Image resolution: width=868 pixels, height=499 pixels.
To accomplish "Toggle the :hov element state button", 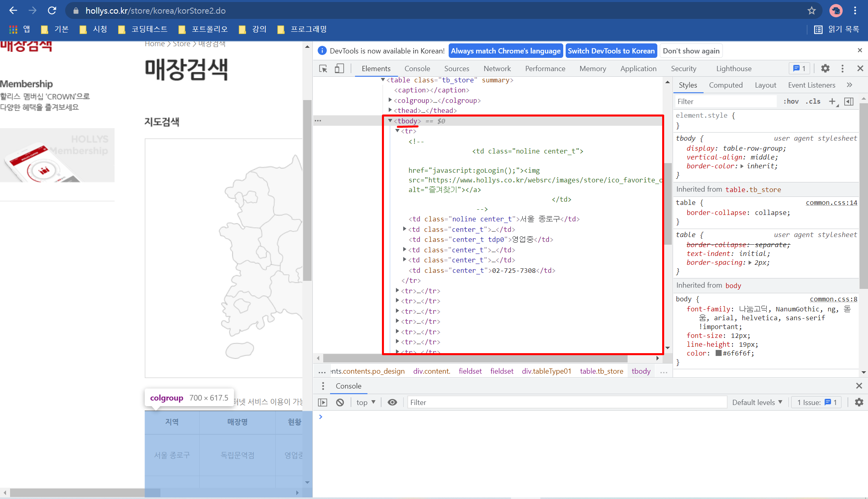I will click(x=791, y=102).
